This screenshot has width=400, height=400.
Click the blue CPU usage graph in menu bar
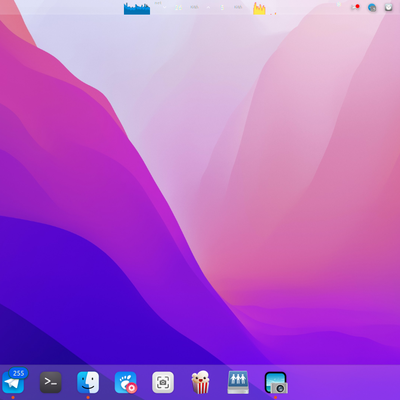tap(137, 9)
